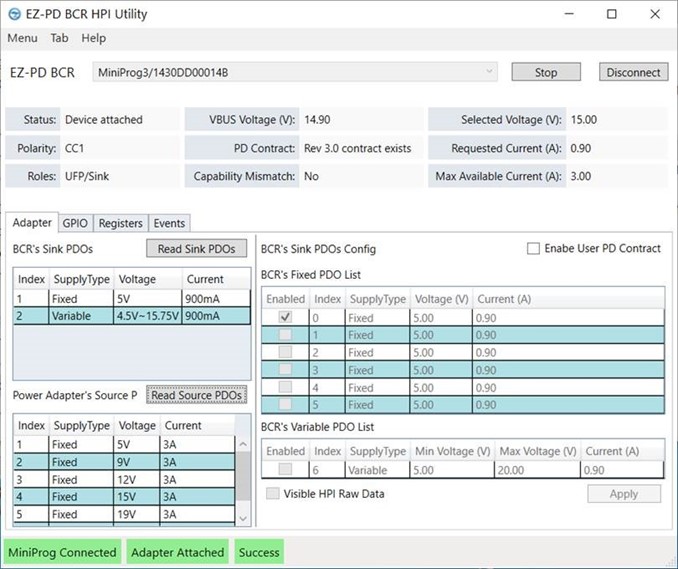The width and height of the screenshot is (678, 569).
Task: Maximize the EZ-PD BCR HPI Utility window
Action: coord(611,14)
